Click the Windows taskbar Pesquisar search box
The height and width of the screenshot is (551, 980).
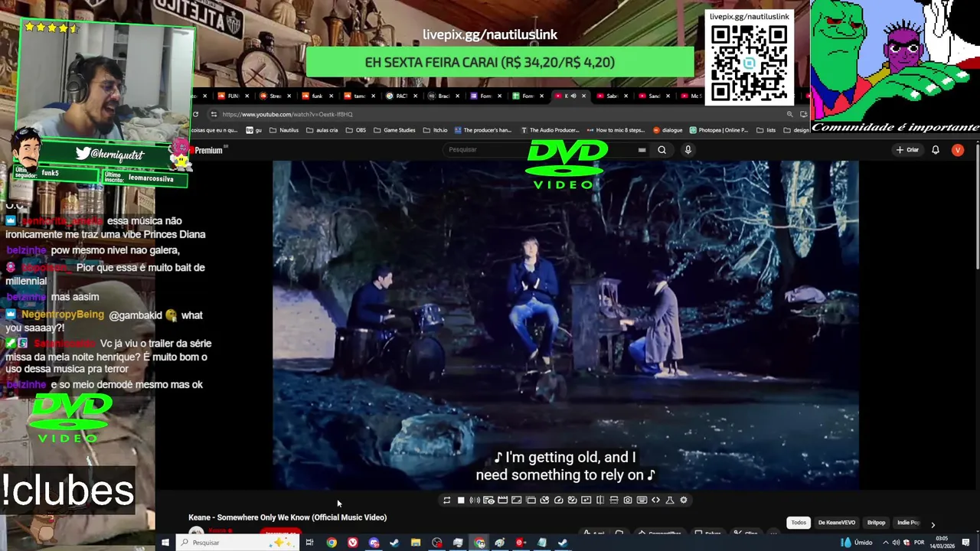pyautogui.click(x=237, y=543)
